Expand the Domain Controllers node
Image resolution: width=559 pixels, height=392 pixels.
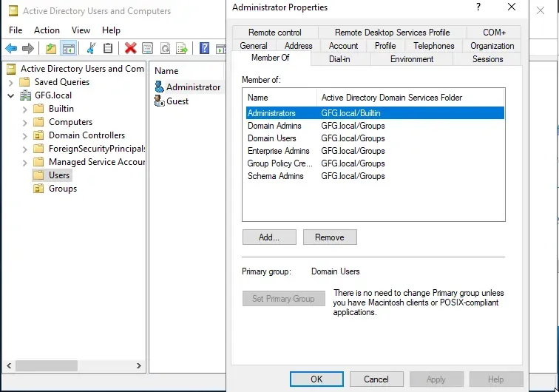(24, 136)
